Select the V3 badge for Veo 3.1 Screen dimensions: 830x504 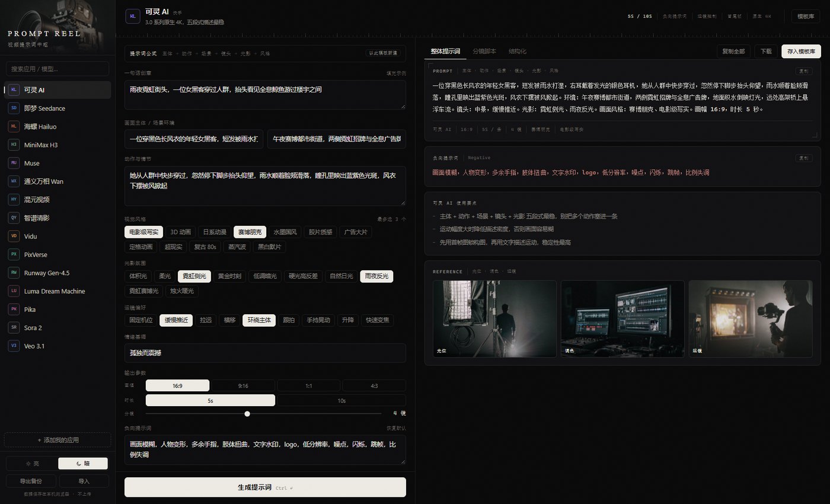coord(14,346)
